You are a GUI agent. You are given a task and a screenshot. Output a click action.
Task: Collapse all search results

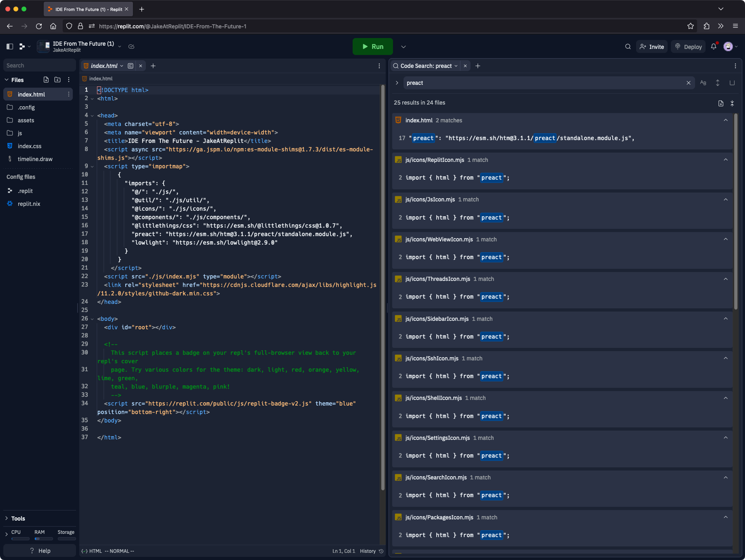coord(732,103)
